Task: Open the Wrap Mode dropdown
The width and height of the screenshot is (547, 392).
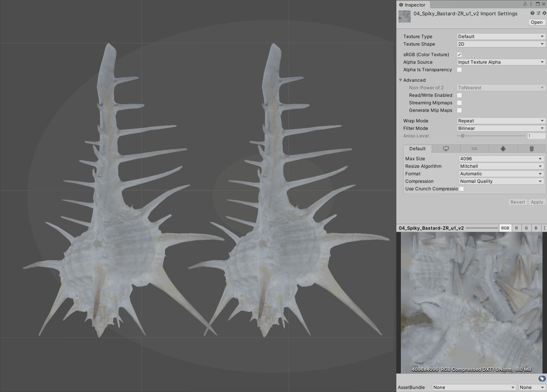Action: click(501, 121)
